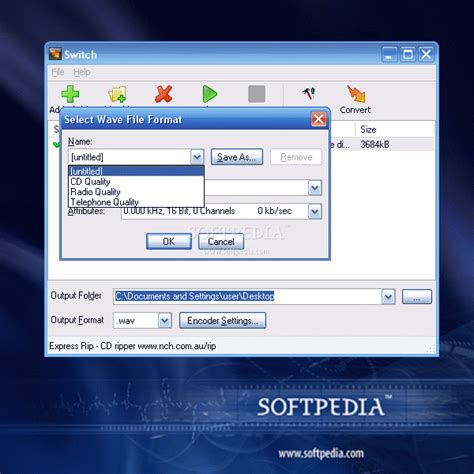The width and height of the screenshot is (474, 474).
Task: Click the Switch app title bar icon
Action: click(x=55, y=54)
